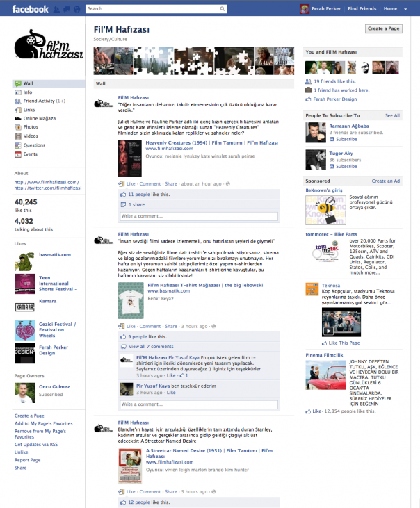420x508 pixels.
Task: Open A Streetcar Named Desire (1951) link
Action: point(209,454)
